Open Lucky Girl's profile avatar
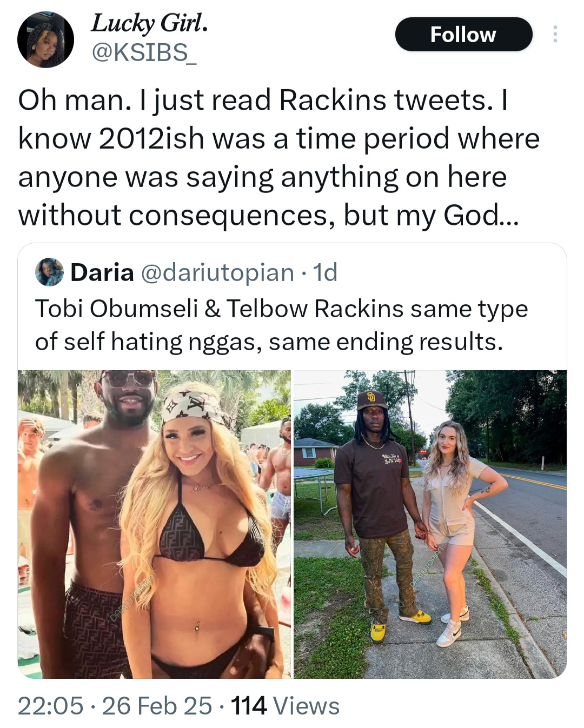This screenshot has height=728, width=584. tap(45, 40)
